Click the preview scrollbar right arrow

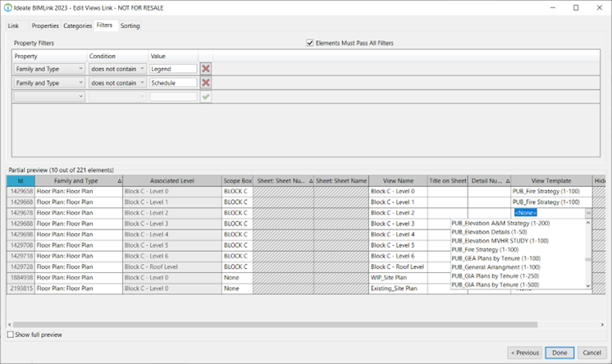coord(602,325)
